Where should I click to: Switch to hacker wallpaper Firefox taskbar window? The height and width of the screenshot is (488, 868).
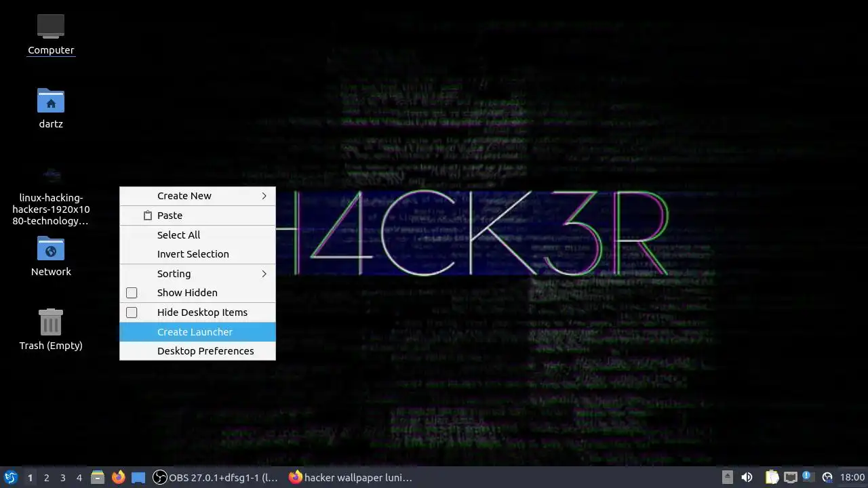point(351,477)
